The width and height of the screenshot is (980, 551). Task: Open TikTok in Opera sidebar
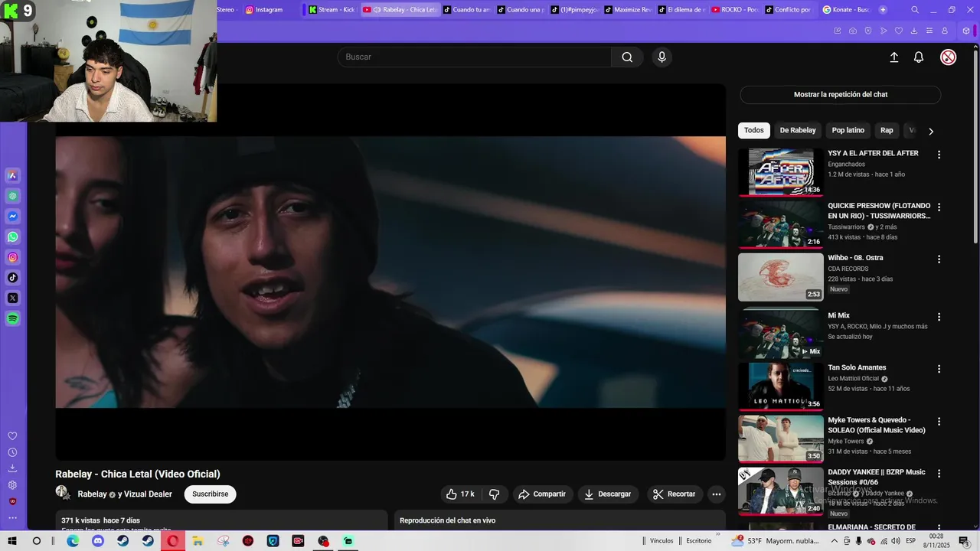pos(13,278)
